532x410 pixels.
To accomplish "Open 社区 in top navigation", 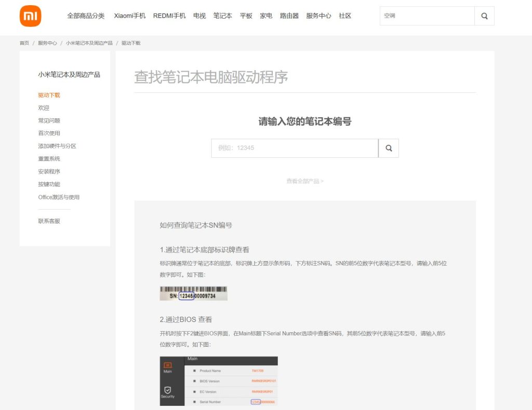I will pyautogui.click(x=345, y=16).
